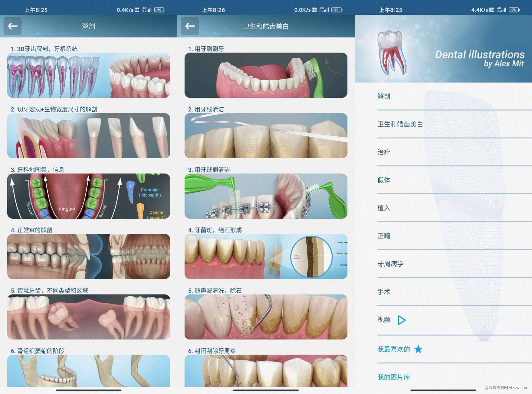Open 治疗 category in main menu
This screenshot has width=532, height=394.
click(x=454, y=152)
